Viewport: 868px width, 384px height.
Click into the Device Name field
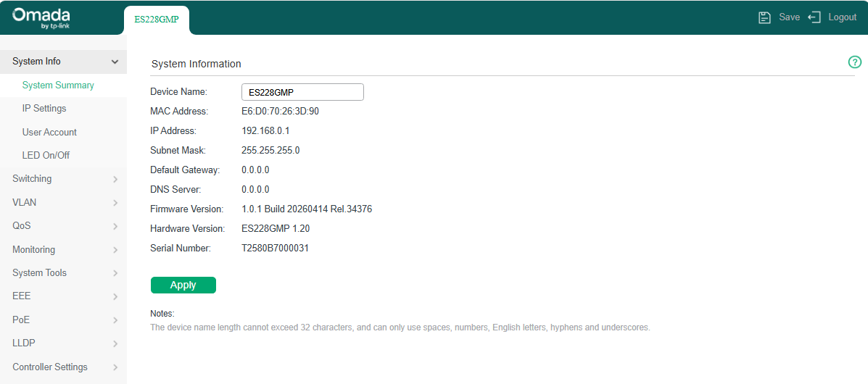pos(303,92)
